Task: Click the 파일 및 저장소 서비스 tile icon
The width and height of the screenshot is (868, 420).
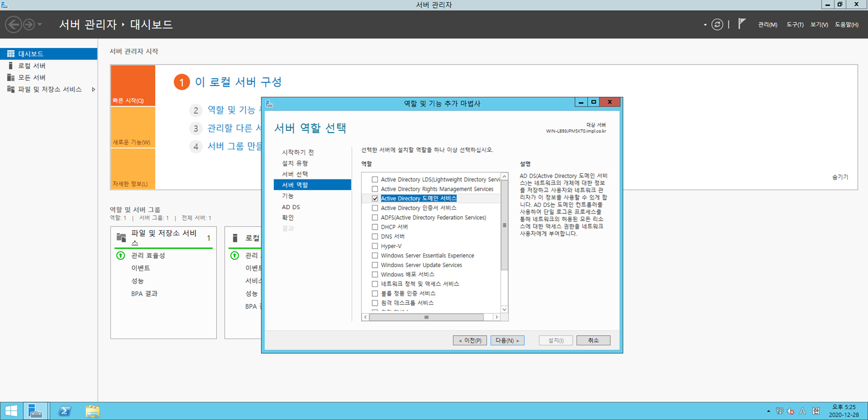Action: coord(121,238)
